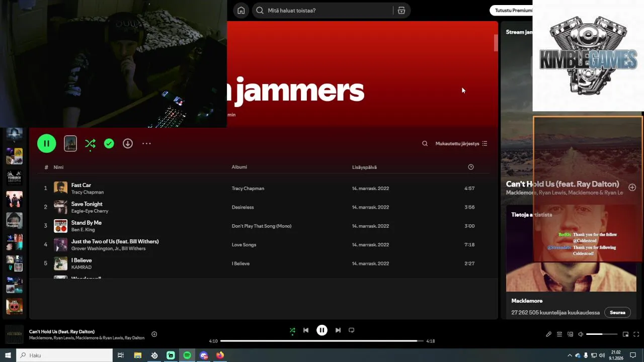Open the KAMRAD artist link
Image resolution: width=644 pixels, height=362 pixels.
tap(81, 267)
